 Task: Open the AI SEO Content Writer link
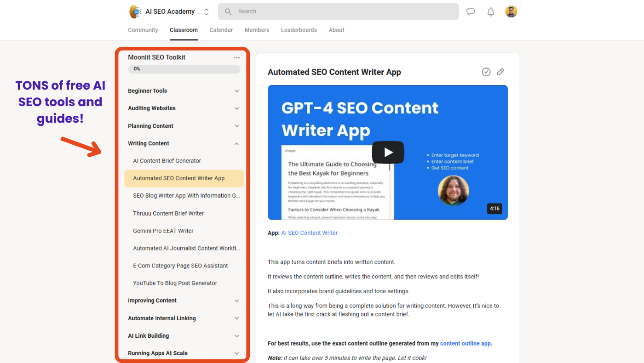point(309,233)
